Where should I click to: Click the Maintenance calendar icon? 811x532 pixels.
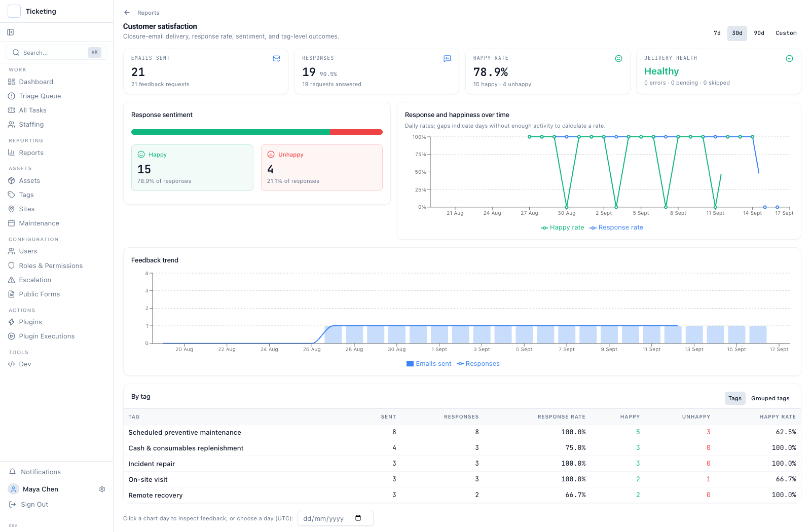[x=12, y=223]
